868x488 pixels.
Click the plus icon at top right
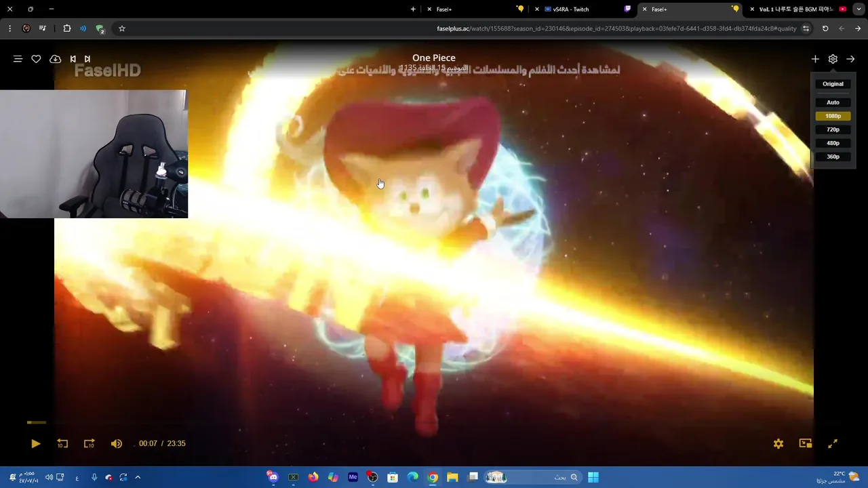tap(815, 59)
